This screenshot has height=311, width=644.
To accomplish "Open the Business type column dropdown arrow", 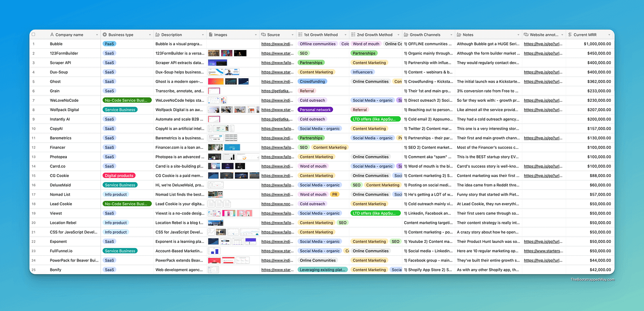I will (x=149, y=35).
